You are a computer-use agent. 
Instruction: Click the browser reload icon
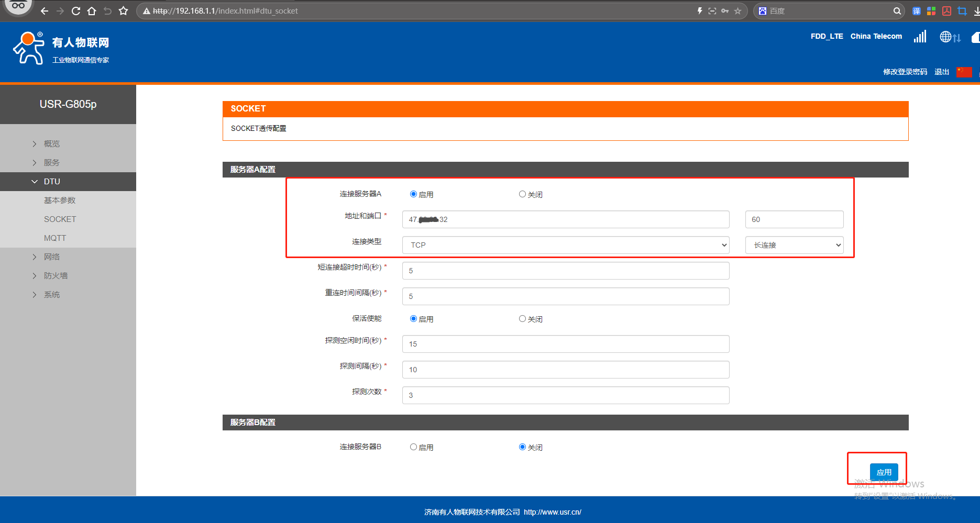pos(76,11)
